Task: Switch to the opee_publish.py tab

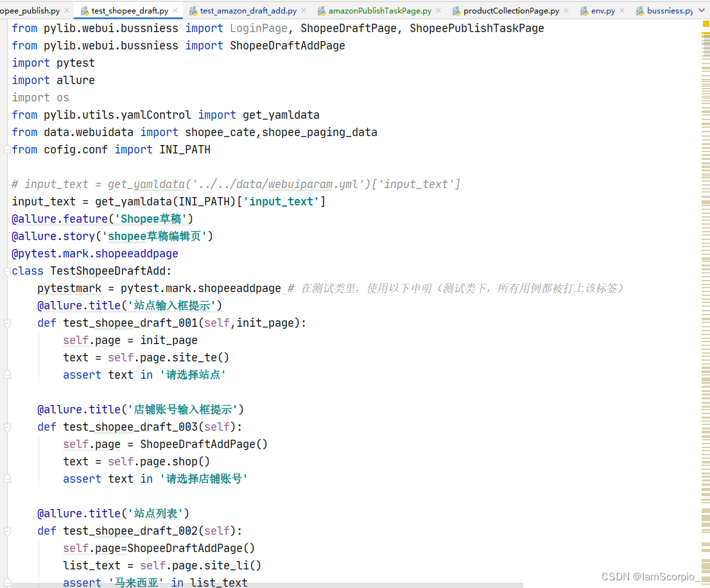Action: coord(29,10)
